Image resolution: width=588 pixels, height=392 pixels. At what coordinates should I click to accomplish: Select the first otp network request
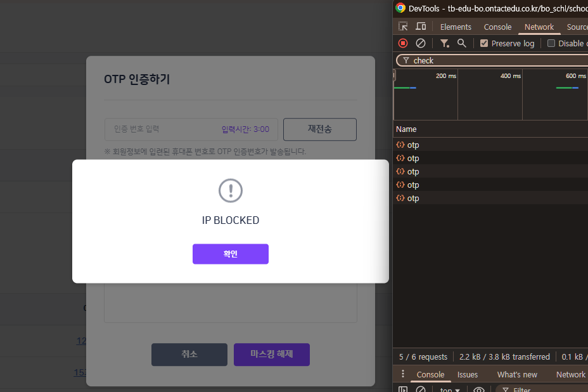(x=413, y=145)
